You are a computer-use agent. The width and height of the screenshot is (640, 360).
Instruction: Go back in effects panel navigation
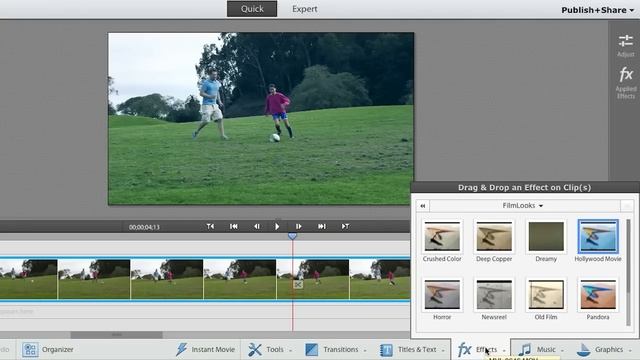[x=423, y=206]
